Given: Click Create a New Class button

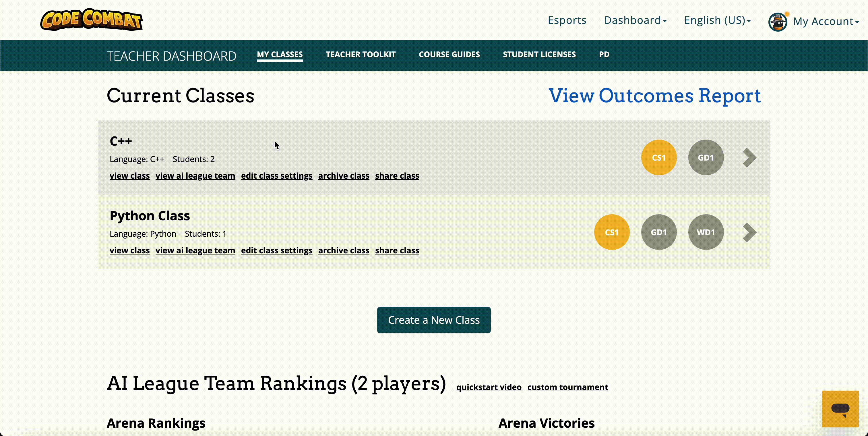Looking at the screenshot, I should [434, 320].
